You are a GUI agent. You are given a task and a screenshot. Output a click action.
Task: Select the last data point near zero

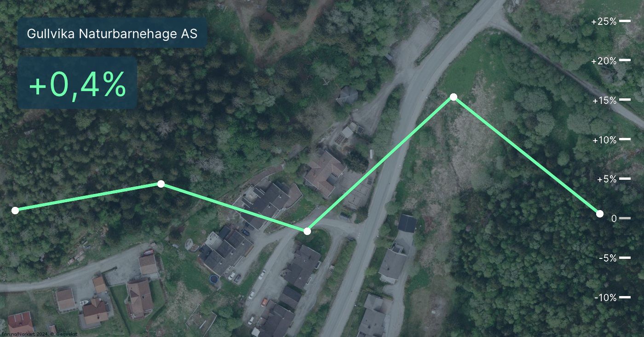pyautogui.click(x=600, y=214)
